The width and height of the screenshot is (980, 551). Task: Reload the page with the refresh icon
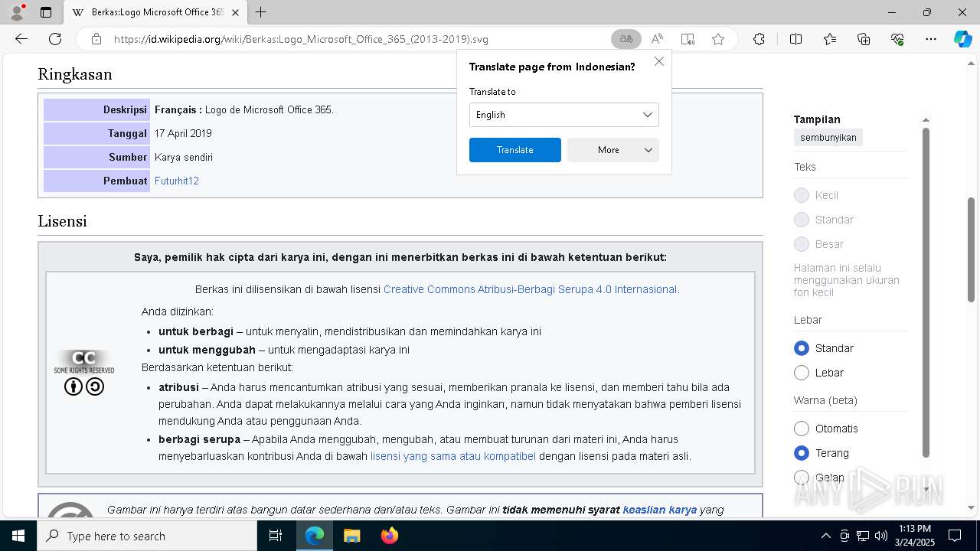[55, 39]
